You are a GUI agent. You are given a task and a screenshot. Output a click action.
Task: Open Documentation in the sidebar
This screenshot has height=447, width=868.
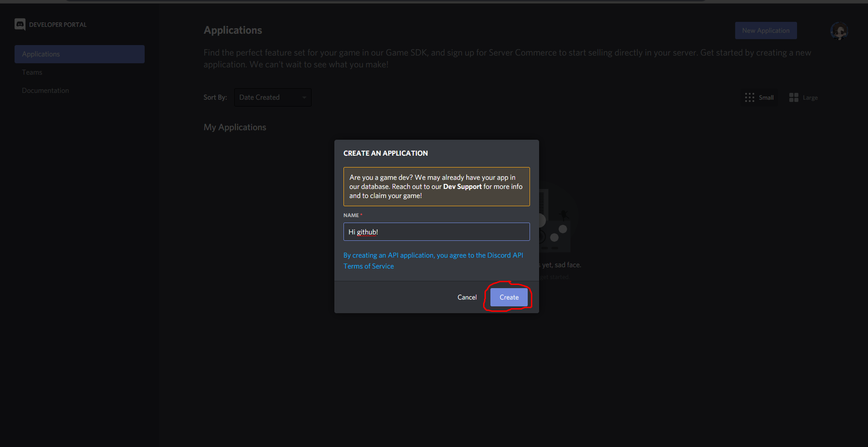pyautogui.click(x=45, y=91)
